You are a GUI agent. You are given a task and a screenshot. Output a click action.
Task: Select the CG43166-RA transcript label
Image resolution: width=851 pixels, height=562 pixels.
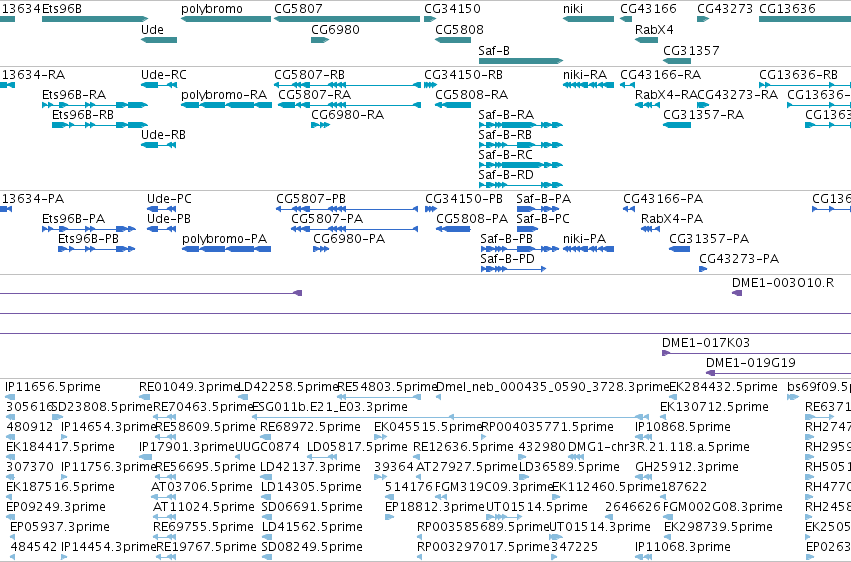[x=661, y=74]
